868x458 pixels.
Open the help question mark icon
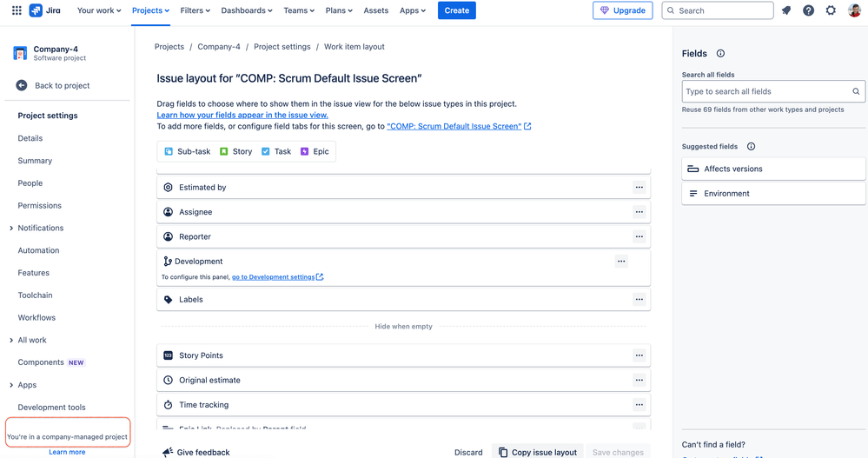(x=808, y=10)
